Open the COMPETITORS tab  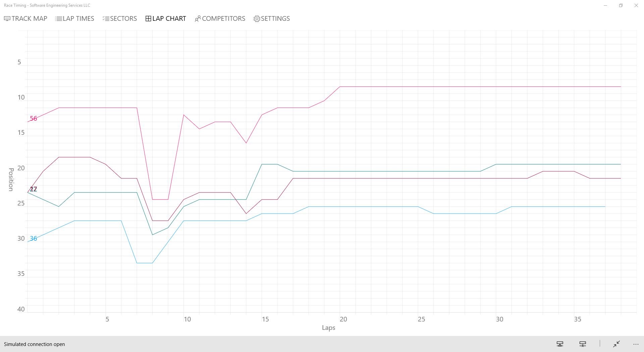220,19
